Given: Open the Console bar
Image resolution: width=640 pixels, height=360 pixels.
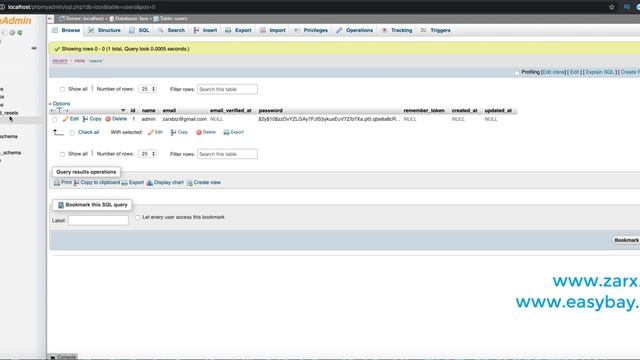Looking at the screenshot, I should pos(62,357).
